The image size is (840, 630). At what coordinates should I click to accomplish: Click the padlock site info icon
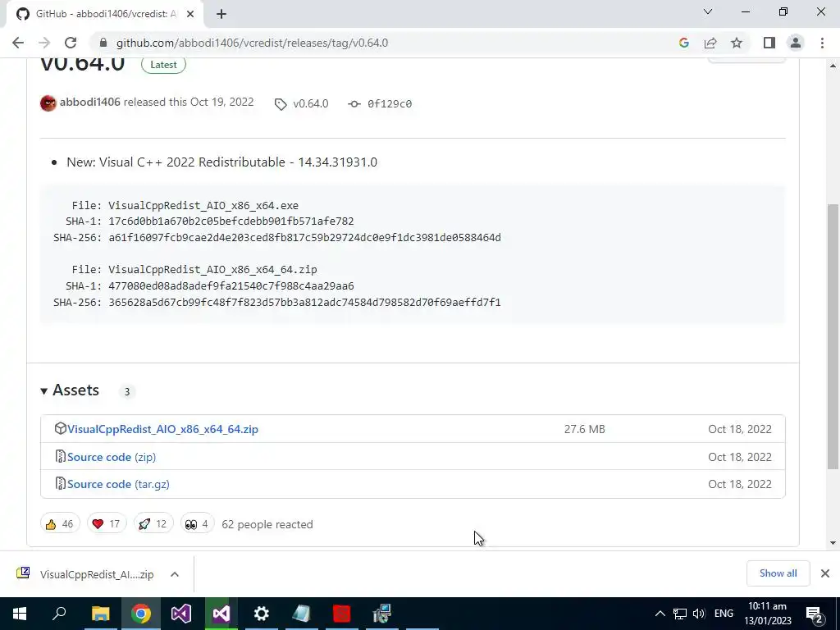click(103, 43)
